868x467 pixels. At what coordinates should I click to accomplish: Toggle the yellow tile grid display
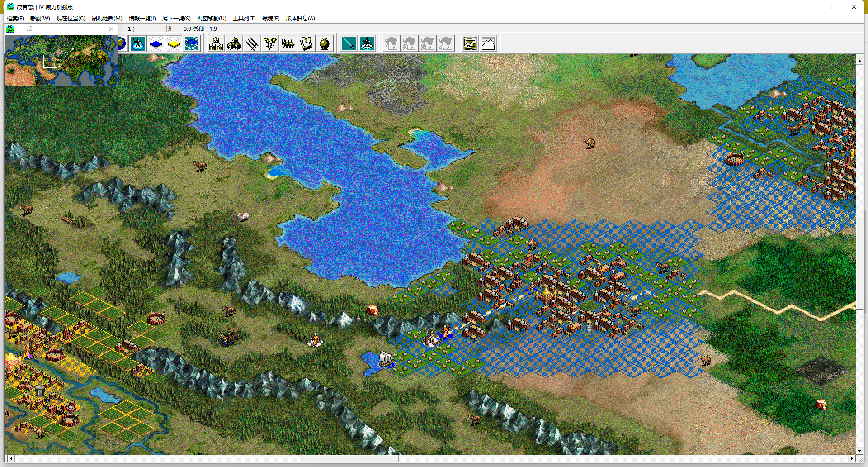(174, 44)
